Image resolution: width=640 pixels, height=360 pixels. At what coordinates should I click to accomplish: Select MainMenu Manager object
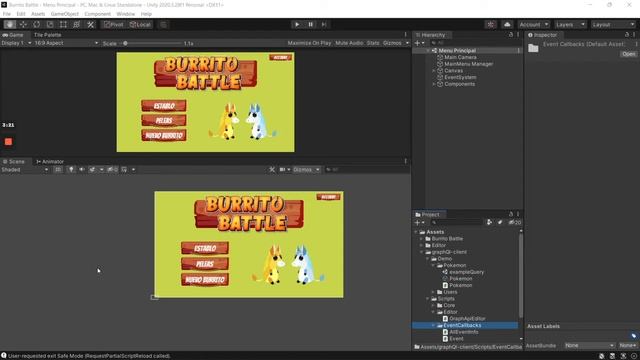(468, 64)
